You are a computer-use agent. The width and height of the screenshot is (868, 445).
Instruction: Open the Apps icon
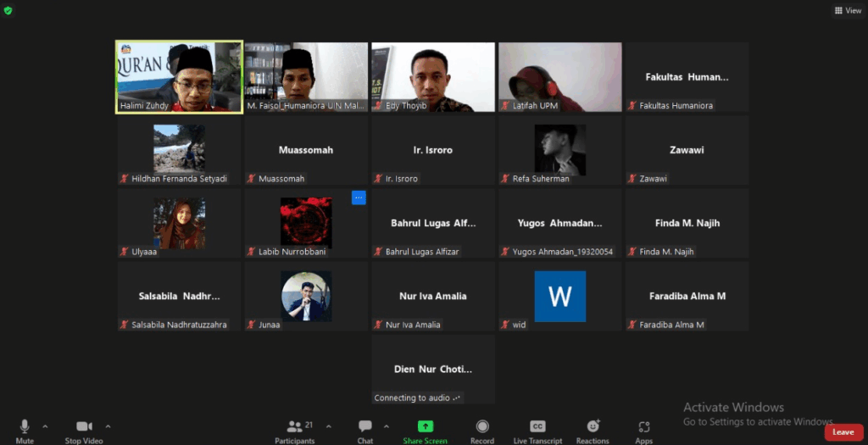643,426
